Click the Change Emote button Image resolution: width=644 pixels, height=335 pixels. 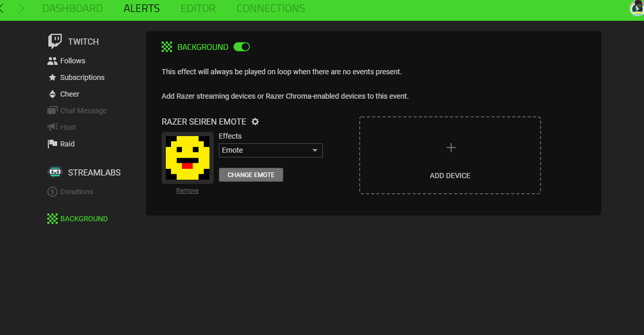point(251,175)
